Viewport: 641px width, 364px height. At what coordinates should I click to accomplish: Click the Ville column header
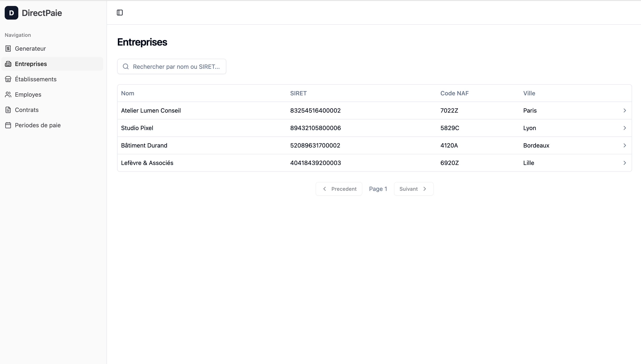pos(529,93)
